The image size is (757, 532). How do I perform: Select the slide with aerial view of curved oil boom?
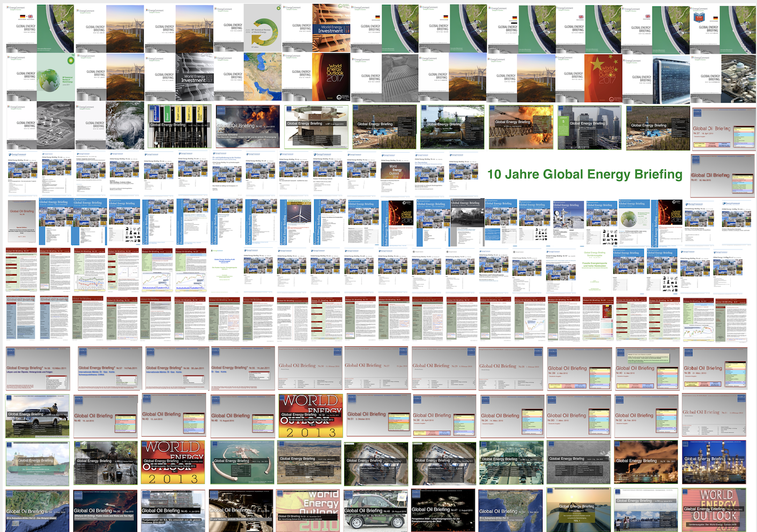pos(243,463)
